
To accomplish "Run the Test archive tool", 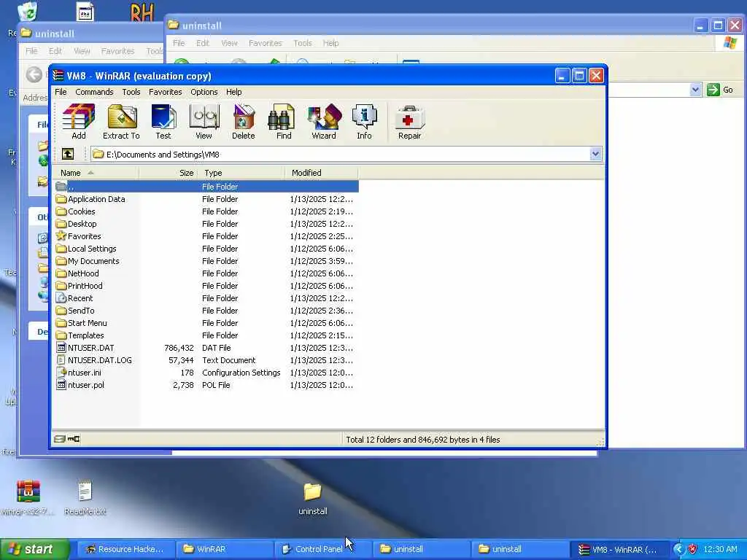I will click(x=163, y=122).
